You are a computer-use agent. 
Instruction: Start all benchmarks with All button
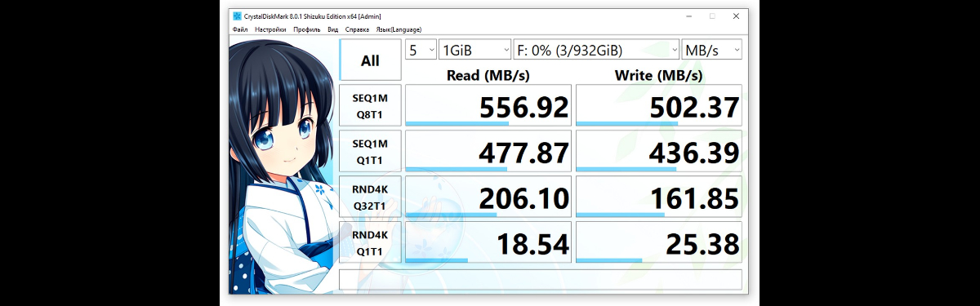click(370, 60)
